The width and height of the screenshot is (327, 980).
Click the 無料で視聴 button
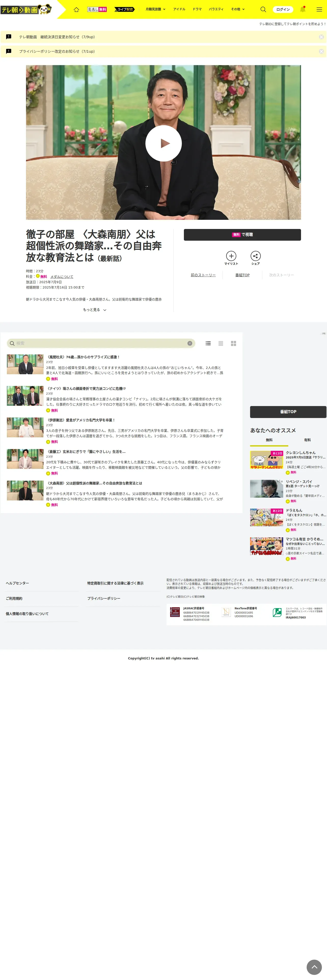tap(242, 235)
